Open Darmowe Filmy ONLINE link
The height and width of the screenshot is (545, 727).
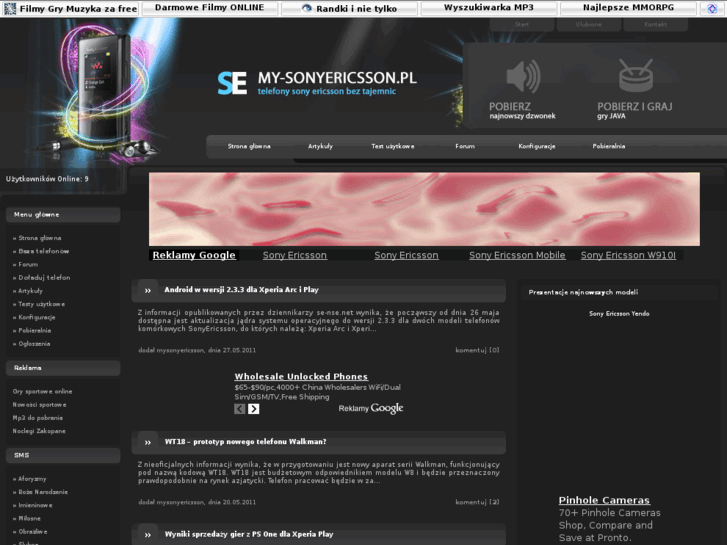coord(210,7)
